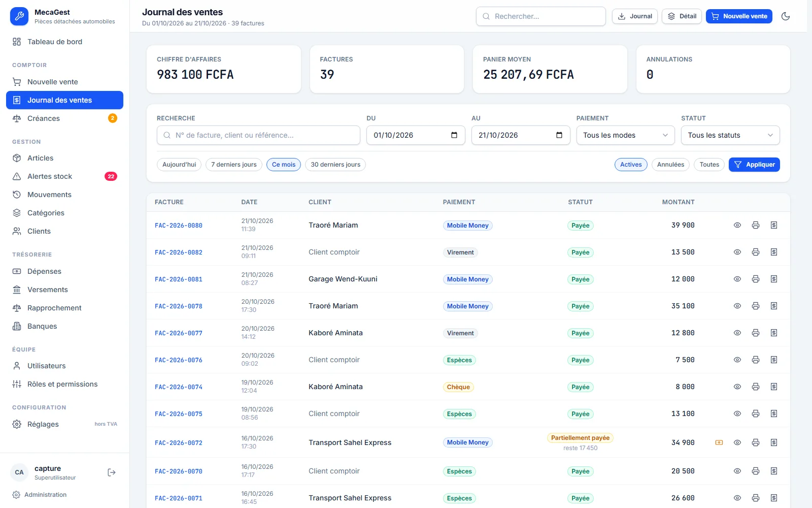
Task: Open receipt icon for FAC-2026-0082
Action: 774,252
